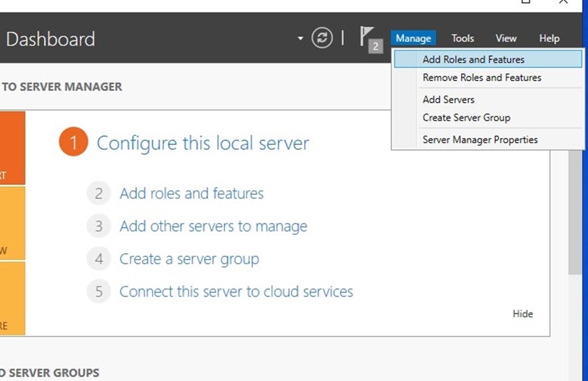Click the step 4 number circle

(x=99, y=259)
